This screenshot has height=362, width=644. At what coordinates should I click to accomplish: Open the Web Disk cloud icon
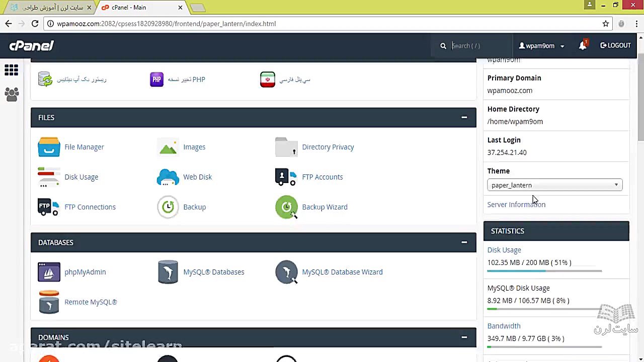(168, 177)
